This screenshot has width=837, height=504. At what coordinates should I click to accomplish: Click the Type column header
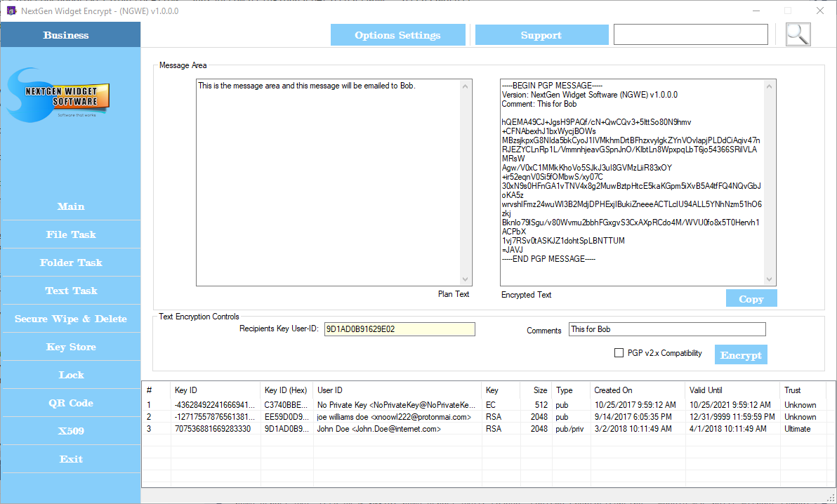(571, 390)
